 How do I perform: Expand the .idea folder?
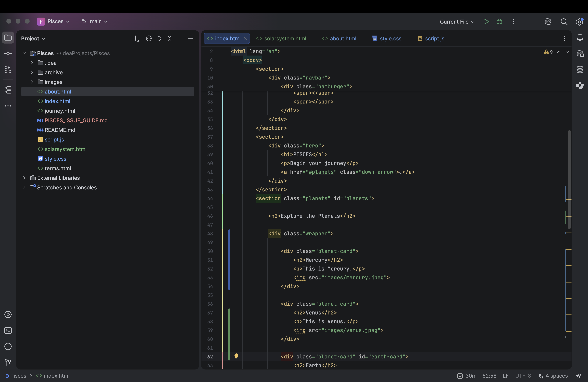[x=32, y=63]
